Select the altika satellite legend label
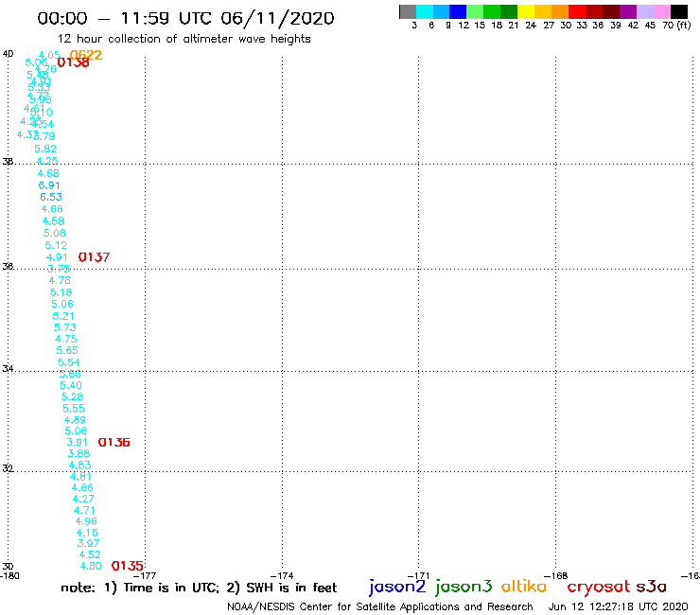 click(x=524, y=587)
